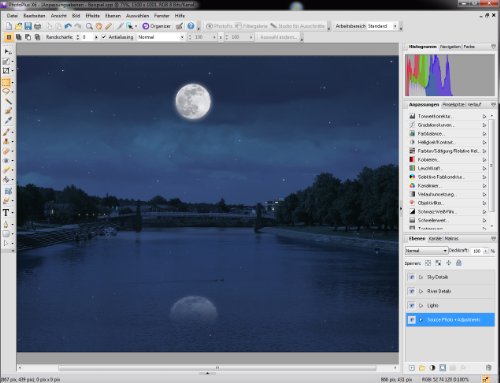Select the rectangular selection tool
This screenshot has height=383, width=500.
click(x=6, y=82)
